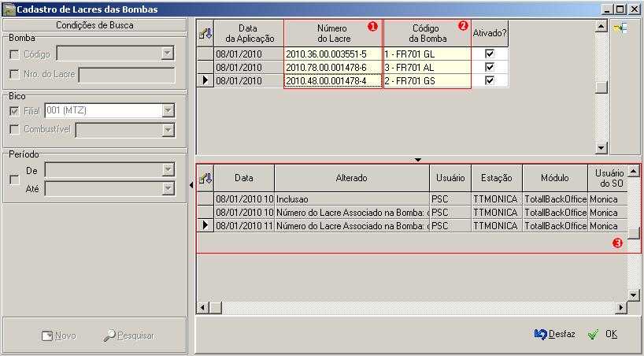Tick the Nro. do Lacre checkbox
This screenshot has height=356, width=644.
pyautogui.click(x=14, y=74)
